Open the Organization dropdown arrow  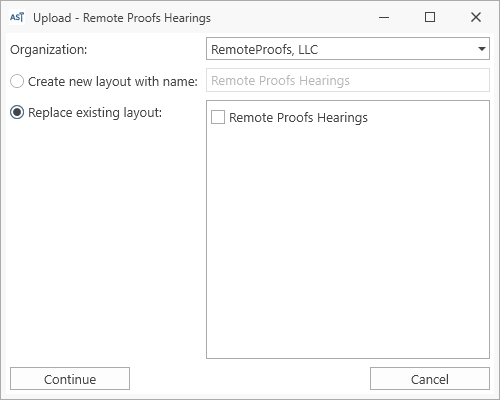tap(481, 49)
